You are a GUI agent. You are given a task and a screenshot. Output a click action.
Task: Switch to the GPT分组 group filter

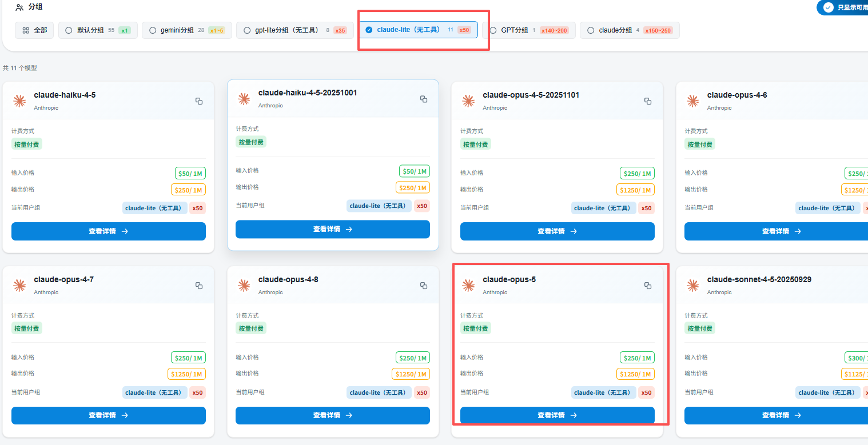click(x=529, y=30)
